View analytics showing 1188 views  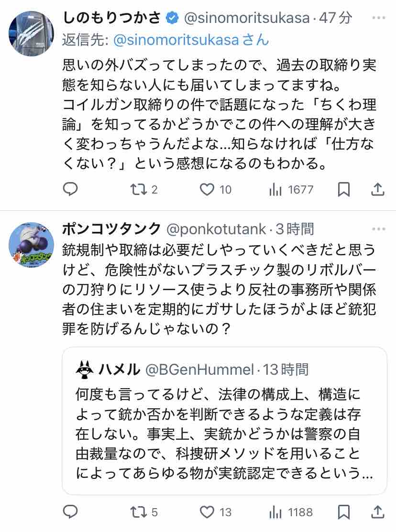point(275,513)
